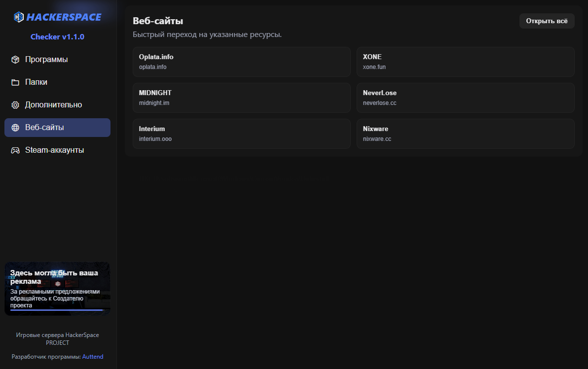The height and width of the screenshot is (369, 588).
Task: Click the Дополнительно gear icon
Action: (15, 105)
